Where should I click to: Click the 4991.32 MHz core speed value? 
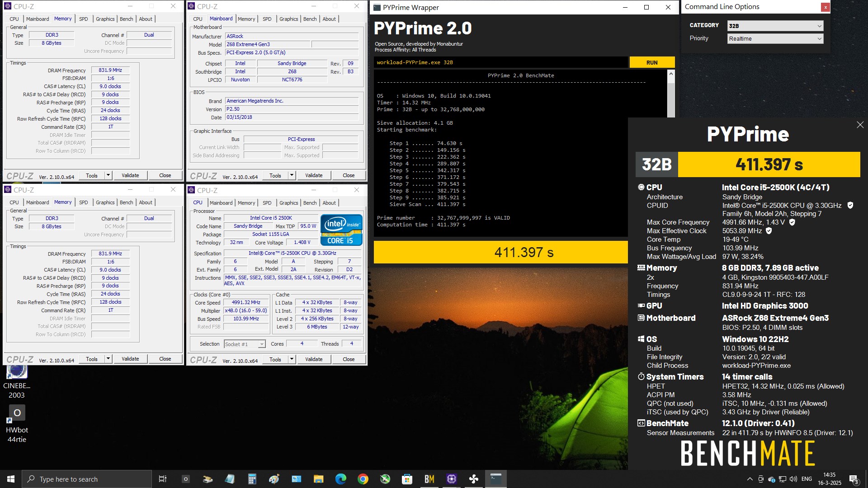(246, 303)
